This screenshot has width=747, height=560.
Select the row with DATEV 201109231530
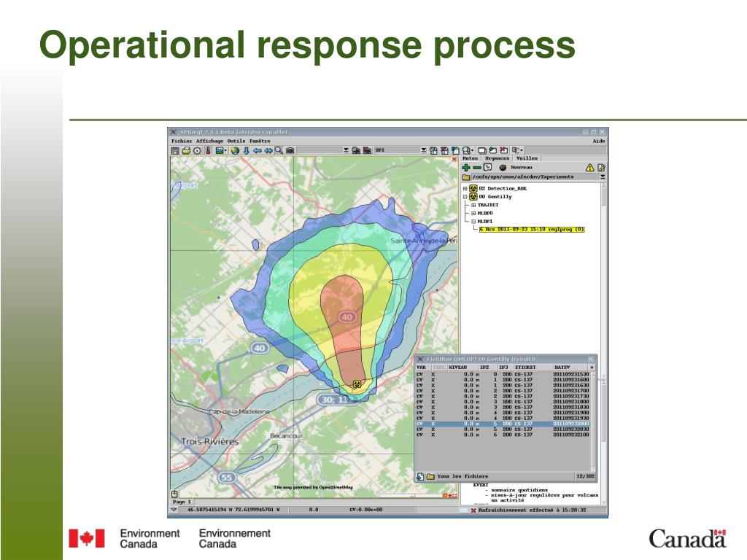coord(503,374)
